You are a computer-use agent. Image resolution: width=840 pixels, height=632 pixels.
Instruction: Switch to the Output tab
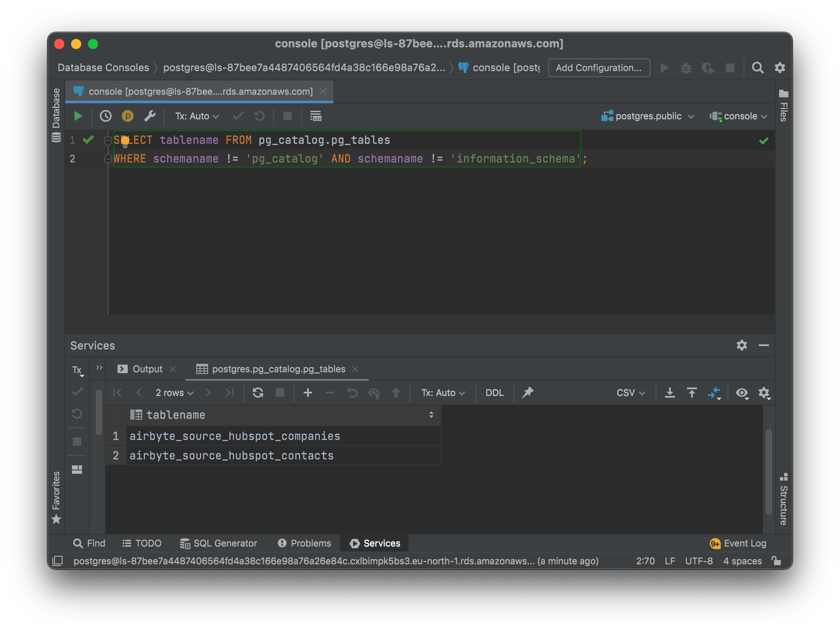(x=147, y=369)
